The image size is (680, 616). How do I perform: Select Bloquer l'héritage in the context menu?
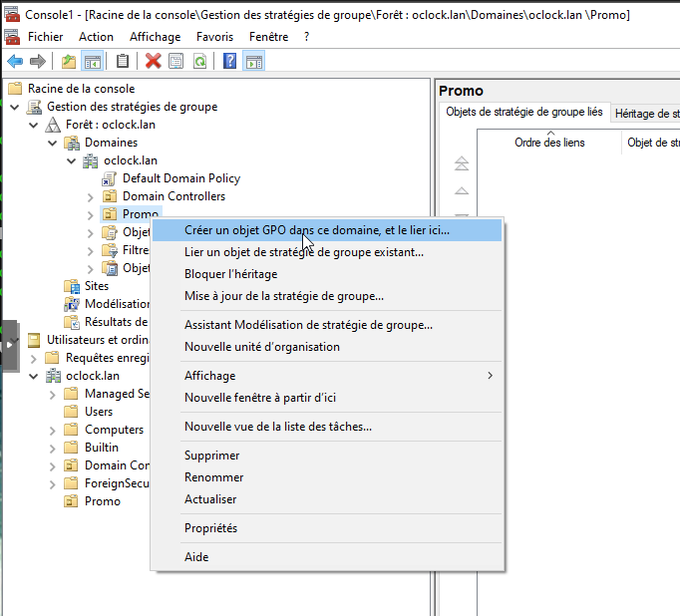[x=230, y=274]
